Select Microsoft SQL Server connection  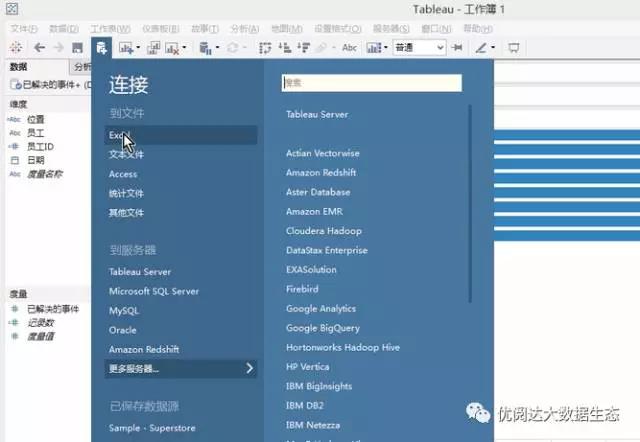point(154,291)
